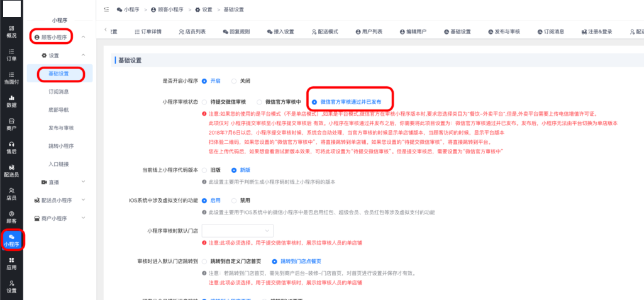The height and width of the screenshot is (300, 644).
Task: Select 关闭 to disable the mini program
Action: (x=235, y=81)
